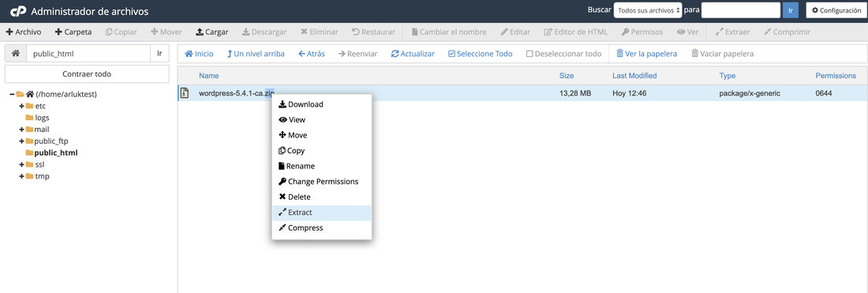868x293 pixels.
Task: Choose Compress from the context menu
Action: click(x=322, y=228)
